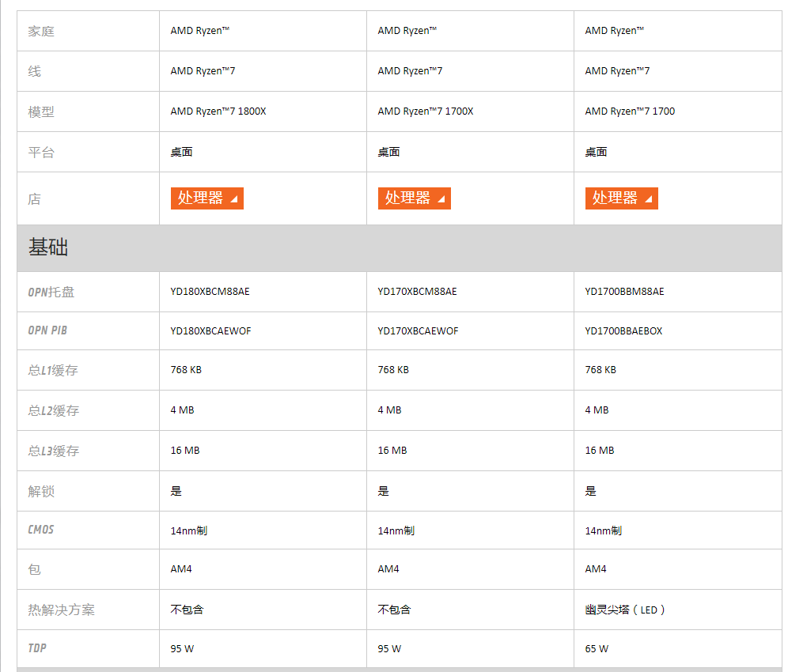The width and height of the screenshot is (788, 672).
Task: Click the 线 row label
Action: (34, 71)
